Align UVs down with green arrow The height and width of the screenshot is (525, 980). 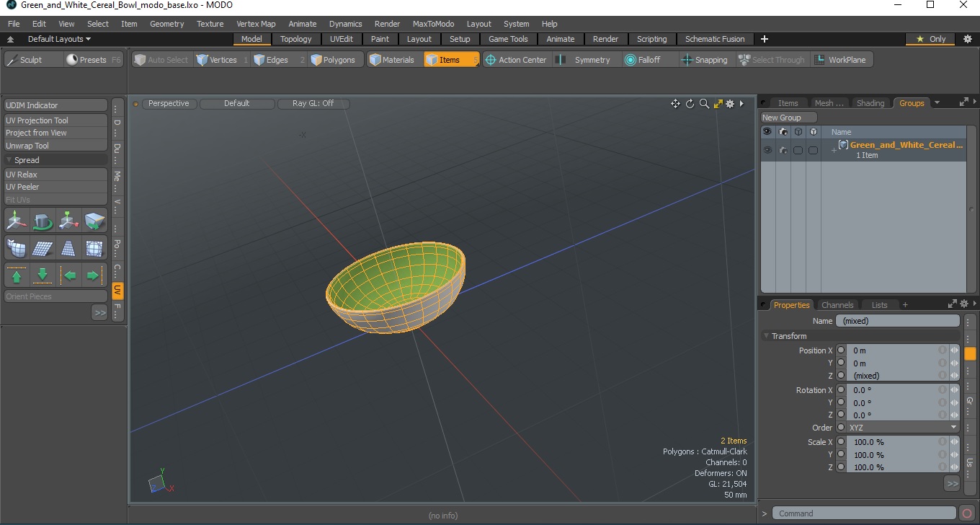click(x=43, y=275)
